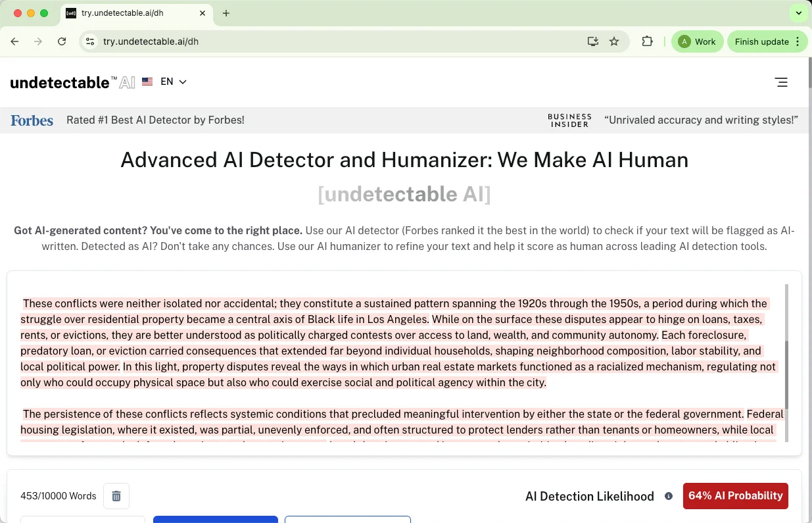Click the Forbes logo
Image resolution: width=812 pixels, height=523 pixels.
point(32,120)
